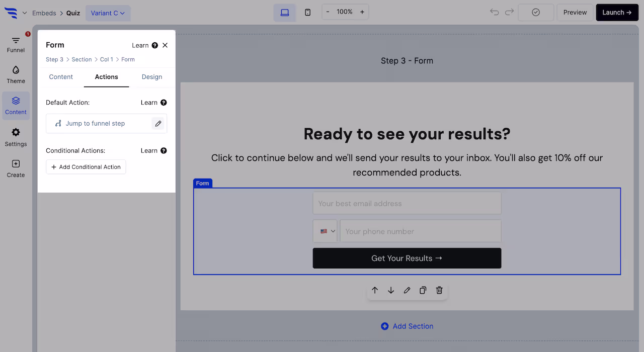Image resolution: width=644 pixels, height=352 pixels.
Task: Click Learn in Form panel header
Action: (145, 45)
